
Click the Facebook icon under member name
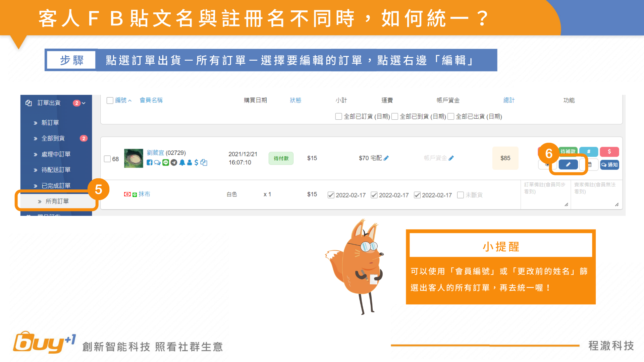(150, 163)
